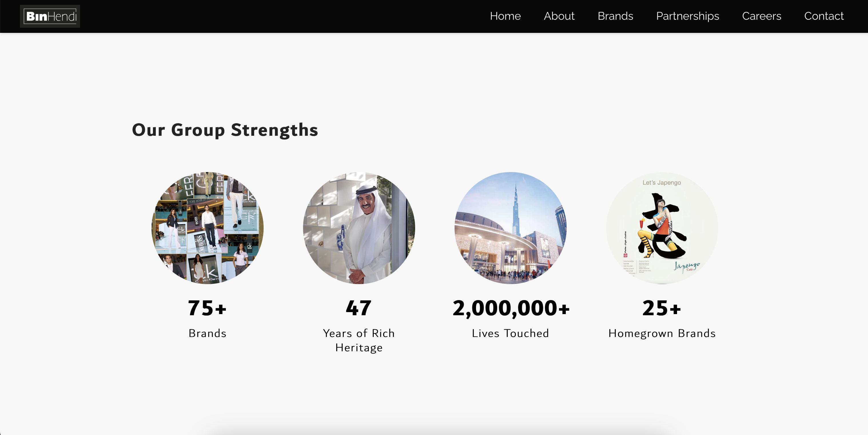The width and height of the screenshot is (868, 435).
Task: Open the Careers page link
Action: coord(762,16)
